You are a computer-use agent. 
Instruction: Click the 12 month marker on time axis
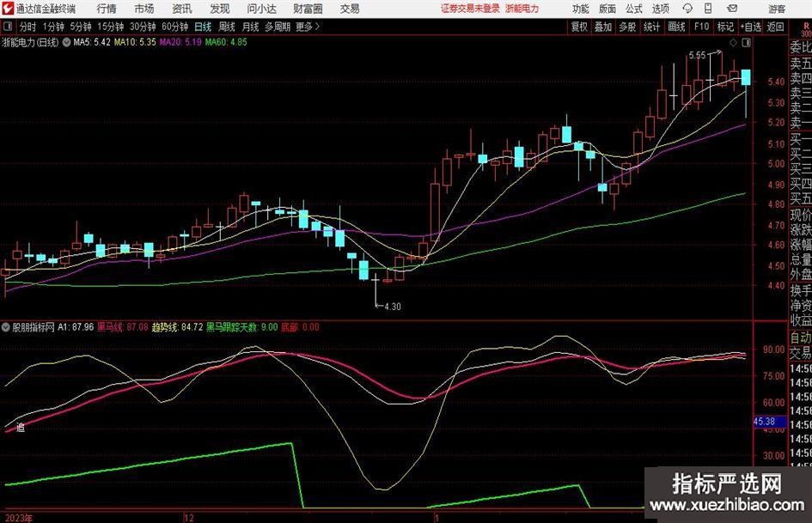(x=188, y=518)
